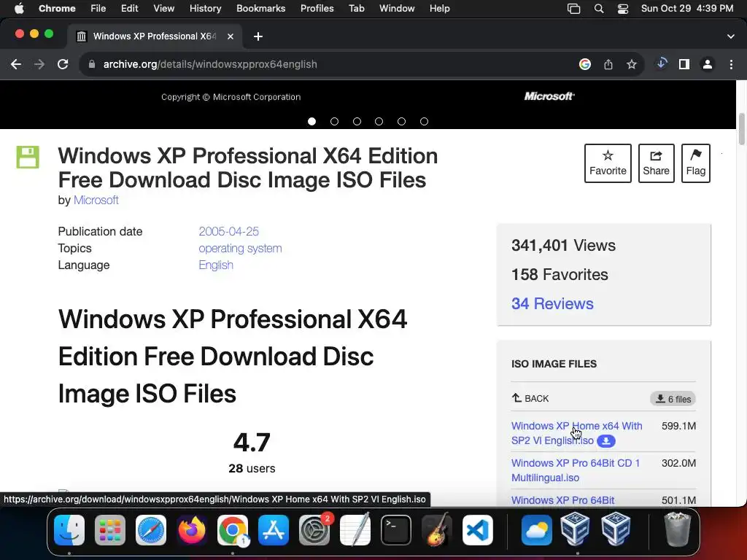Open the Chrome profile avatar

pyautogui.click(x=708, y=64)
